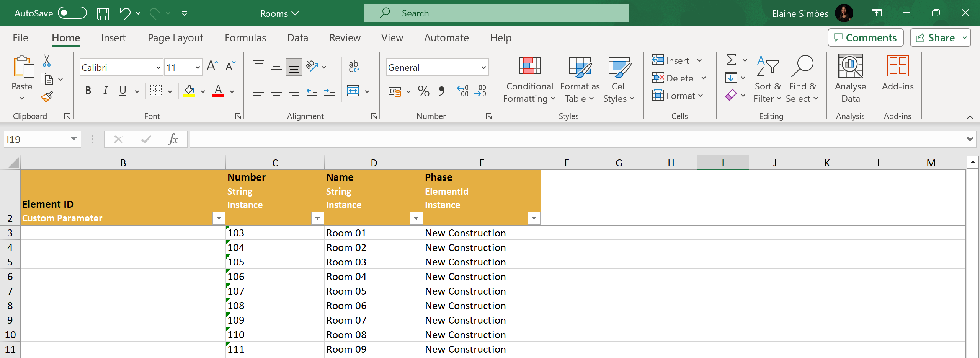Toggle Italic formatting

point(105,91)
